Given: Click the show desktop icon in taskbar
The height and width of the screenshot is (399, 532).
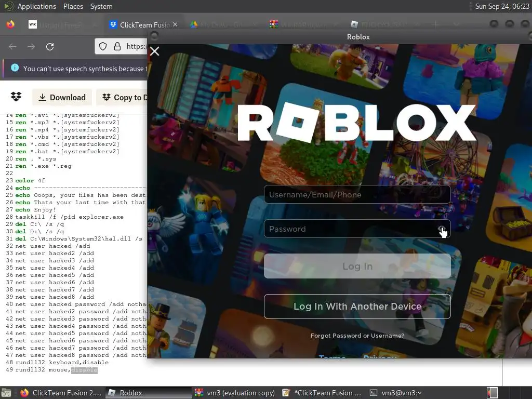Looking at the screenshot, I should (6, 393).
